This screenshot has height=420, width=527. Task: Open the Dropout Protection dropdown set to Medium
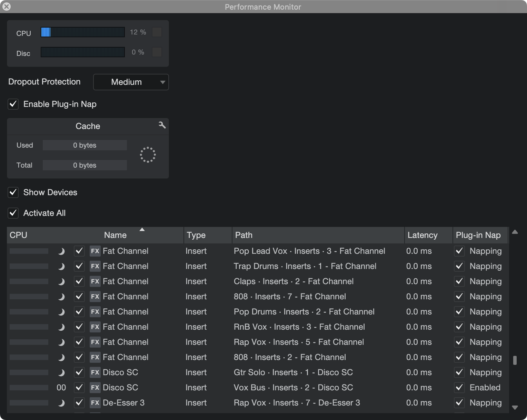point(131,82)
